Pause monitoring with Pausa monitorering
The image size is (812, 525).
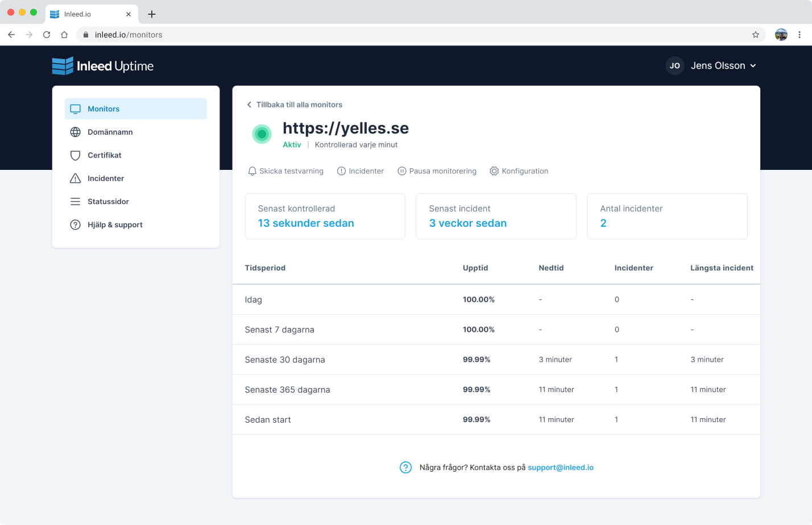pyautogui.click(x=437, y=171)
